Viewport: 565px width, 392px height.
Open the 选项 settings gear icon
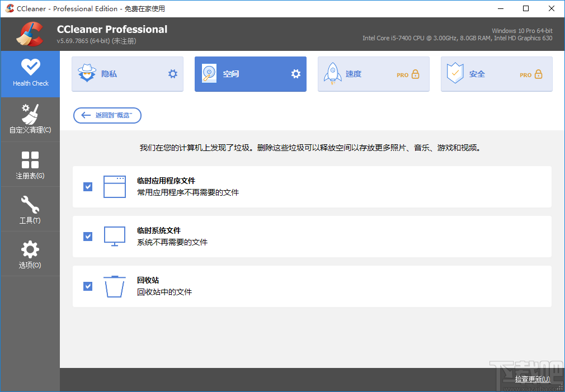[x=30, y=252]
